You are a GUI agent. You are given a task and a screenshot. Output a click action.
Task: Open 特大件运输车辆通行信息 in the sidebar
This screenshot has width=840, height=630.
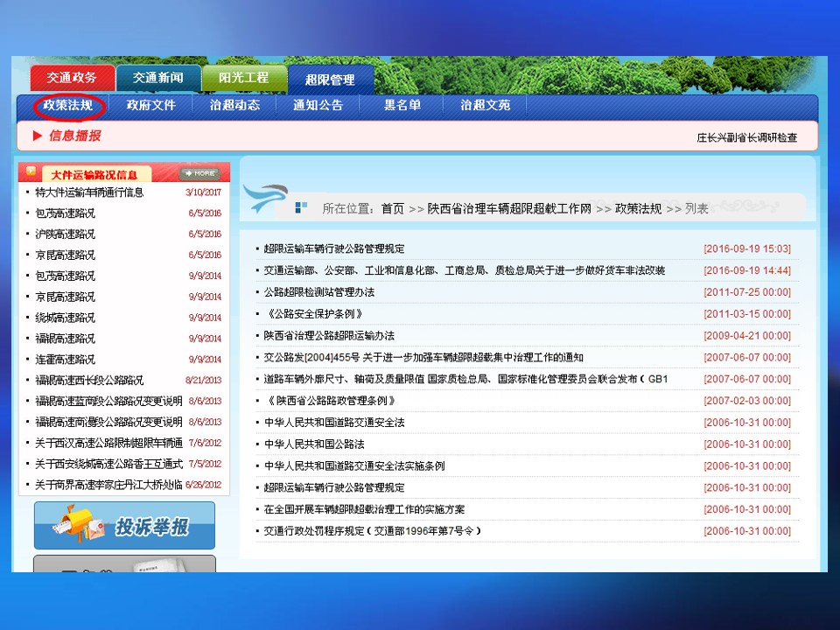89,192
